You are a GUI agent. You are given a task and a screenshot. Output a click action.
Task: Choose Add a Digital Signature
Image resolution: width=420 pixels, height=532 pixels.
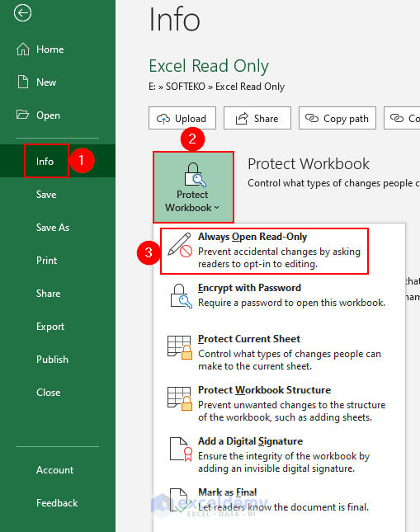click(x=278, y=454)
